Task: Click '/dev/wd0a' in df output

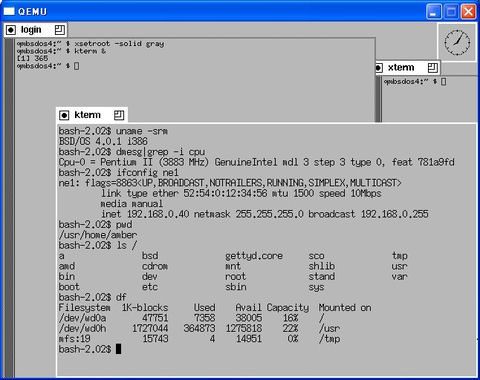Action: point(82,318)
